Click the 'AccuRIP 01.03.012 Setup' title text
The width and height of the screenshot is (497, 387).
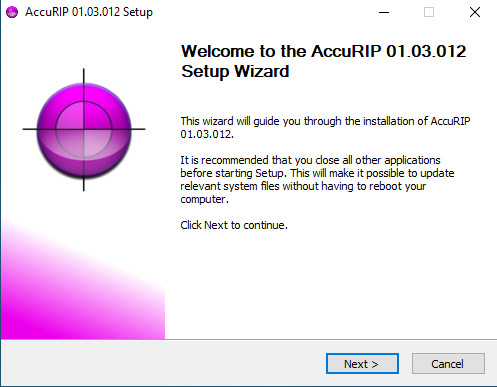tap(89, 12)
